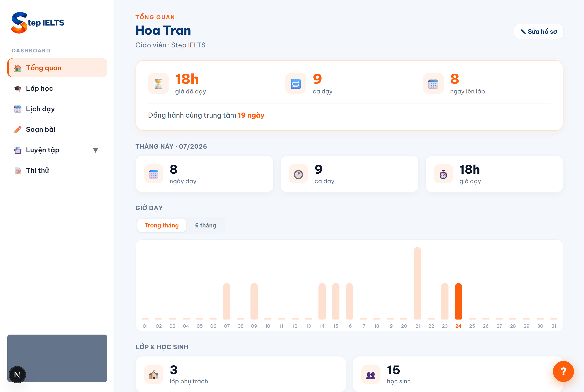
Task: Click the Hoa Tran name heading
Action: [x=163, y=30]
